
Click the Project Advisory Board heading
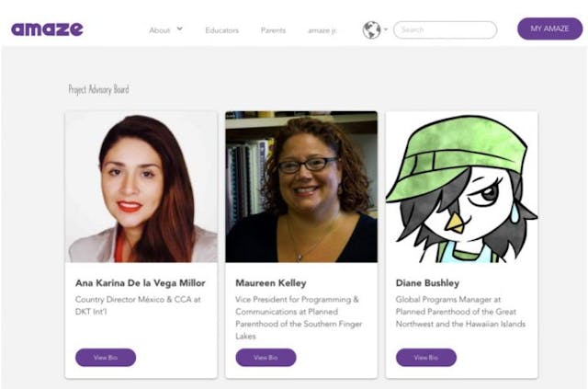[98, 89]
